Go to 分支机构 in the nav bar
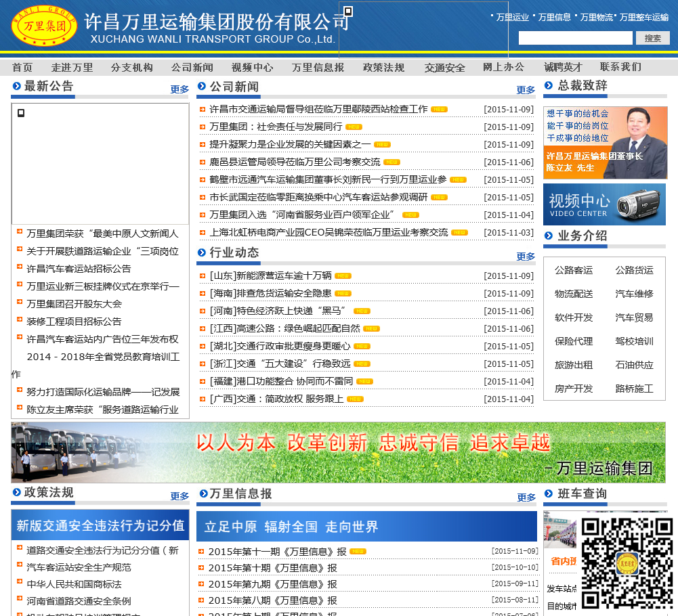Viewport: 678px width, 616px height. tap(132, 68)
